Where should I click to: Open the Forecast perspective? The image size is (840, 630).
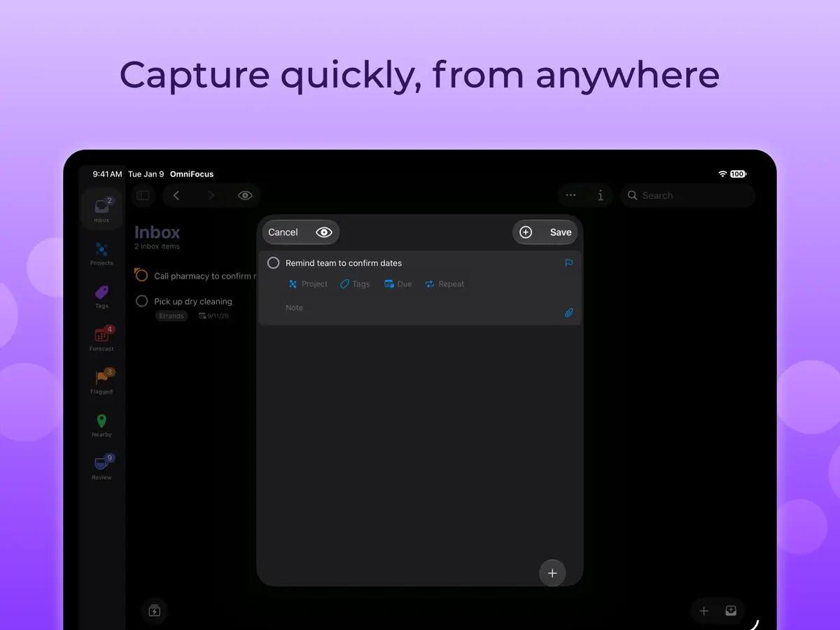click(101, 339)
